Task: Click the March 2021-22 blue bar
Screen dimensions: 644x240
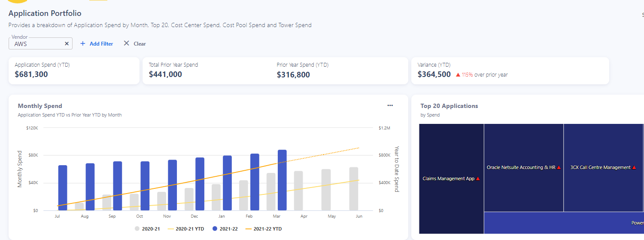Action: (x=282, y=180)
